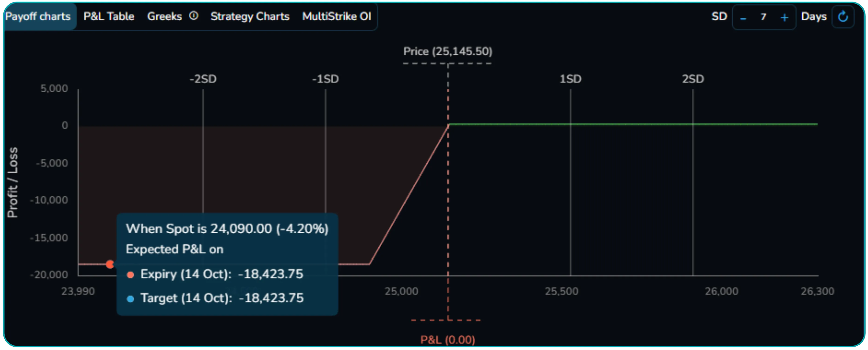Decrease SD days with minus button

(x=743, y=17)
